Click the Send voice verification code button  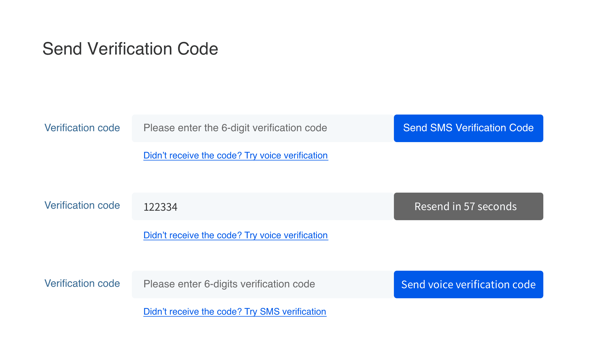click(468, 284)
